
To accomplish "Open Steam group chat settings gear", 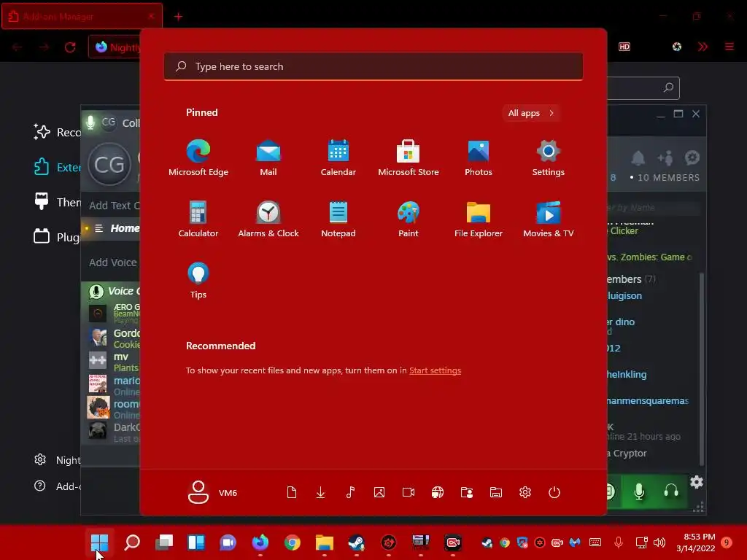I will [x=692, y=157].
